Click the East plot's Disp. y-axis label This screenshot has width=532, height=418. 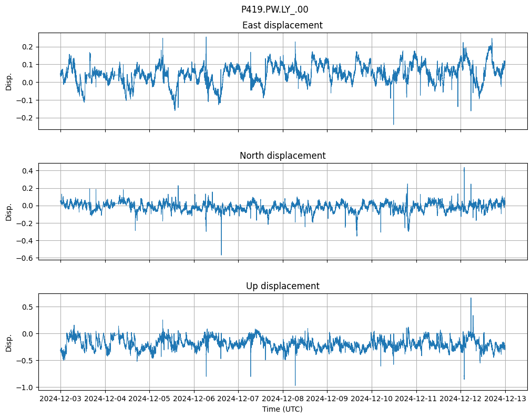click(x=9, y=81)
